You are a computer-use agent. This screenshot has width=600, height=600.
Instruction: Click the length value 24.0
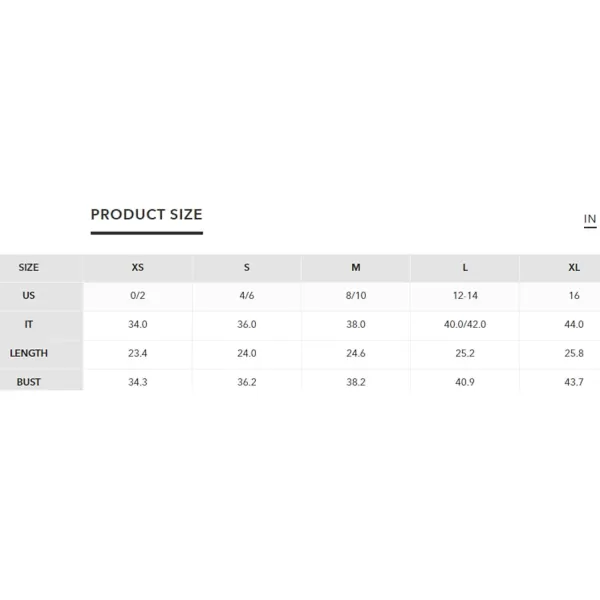(247, 353)
